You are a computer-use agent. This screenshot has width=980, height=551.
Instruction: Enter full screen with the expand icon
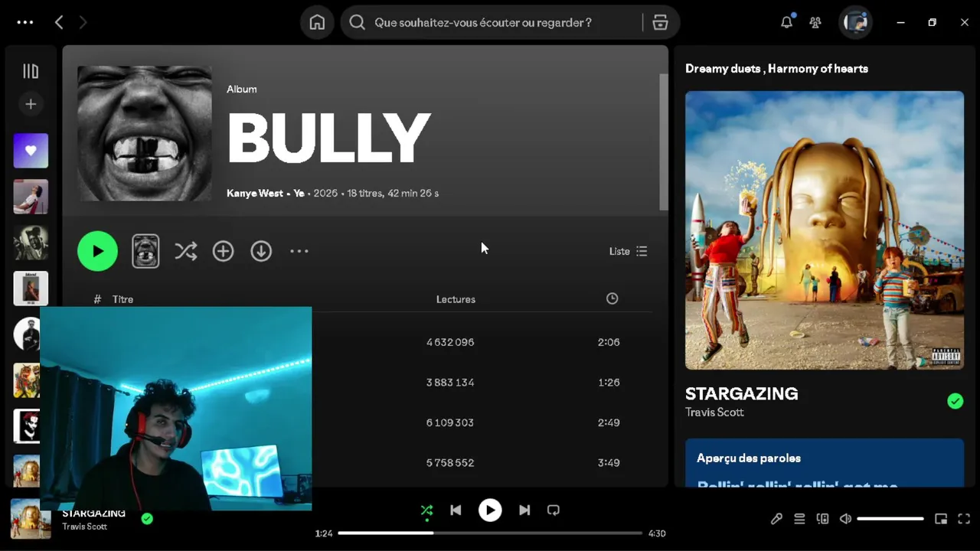pyautogui.click(x=964, y=519)
